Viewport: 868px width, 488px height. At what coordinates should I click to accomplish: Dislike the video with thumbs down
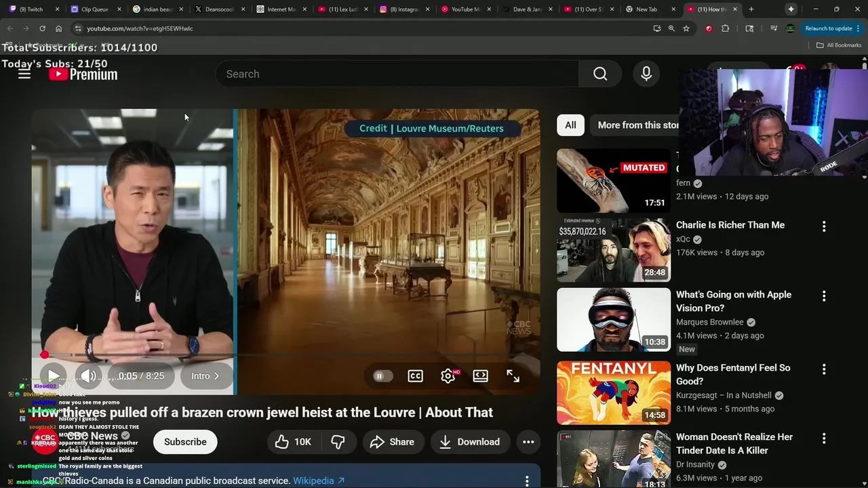pos(338,442)
